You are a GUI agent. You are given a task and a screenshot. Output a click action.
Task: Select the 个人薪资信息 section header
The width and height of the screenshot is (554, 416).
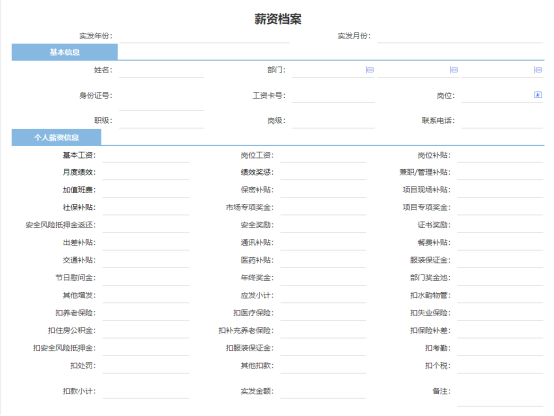pos(57,137)
